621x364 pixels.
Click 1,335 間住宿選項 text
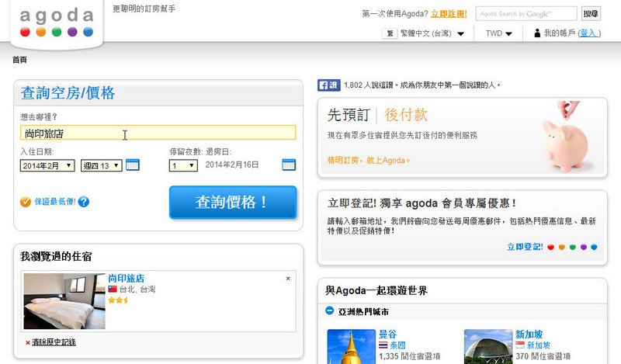tap(410, 356)
